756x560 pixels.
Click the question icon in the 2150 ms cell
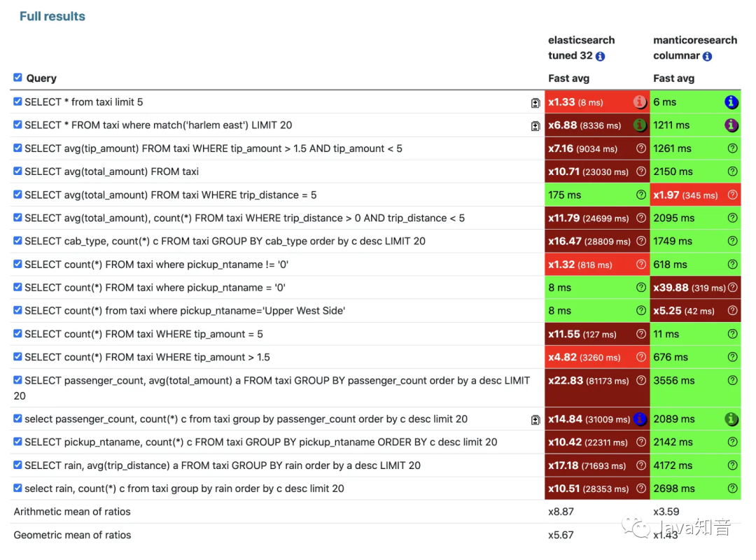(732, 171)
